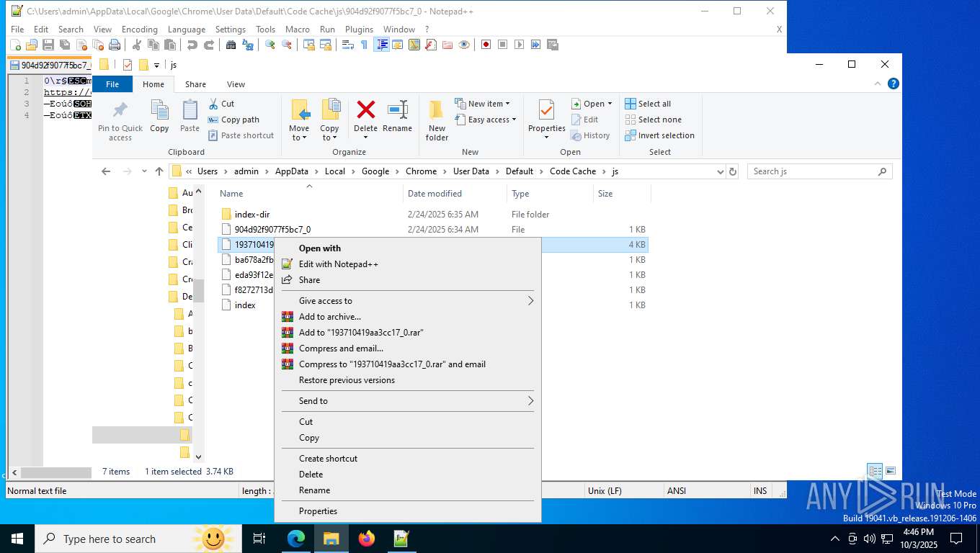Viewport: 980px width, 553px height.
Task: Open Notepad++ Encoding menu
Action: coord(139,30)
